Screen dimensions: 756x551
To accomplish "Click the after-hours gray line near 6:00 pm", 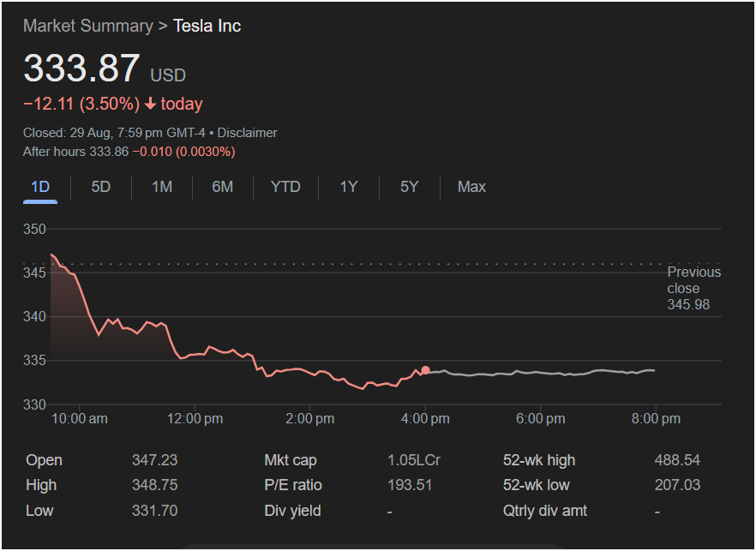I will (x=540, y=373).
